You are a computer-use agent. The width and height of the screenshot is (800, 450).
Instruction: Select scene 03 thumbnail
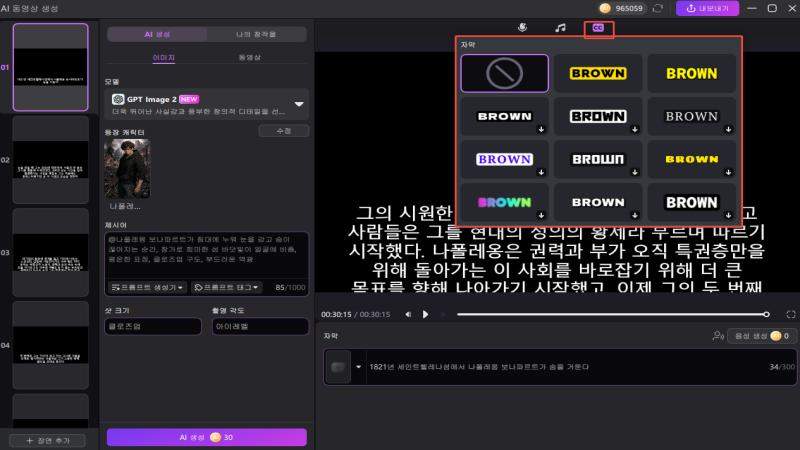tap(51, 253)
